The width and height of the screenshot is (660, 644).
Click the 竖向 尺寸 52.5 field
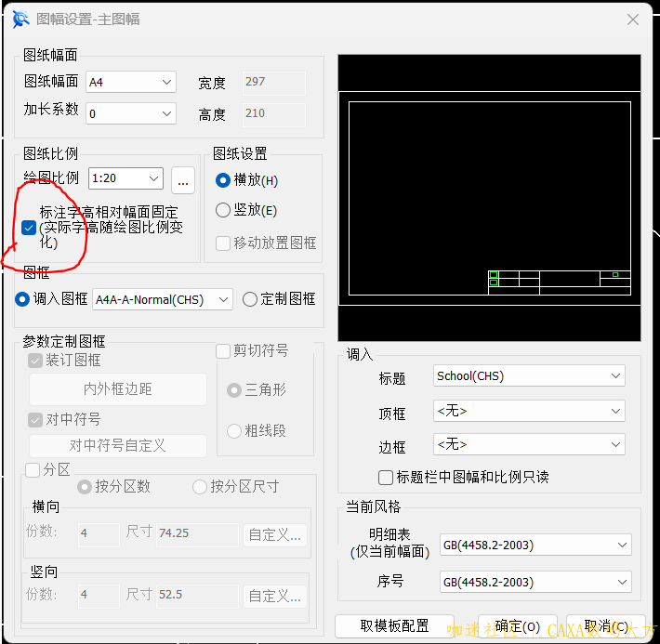tap(197, 596)
